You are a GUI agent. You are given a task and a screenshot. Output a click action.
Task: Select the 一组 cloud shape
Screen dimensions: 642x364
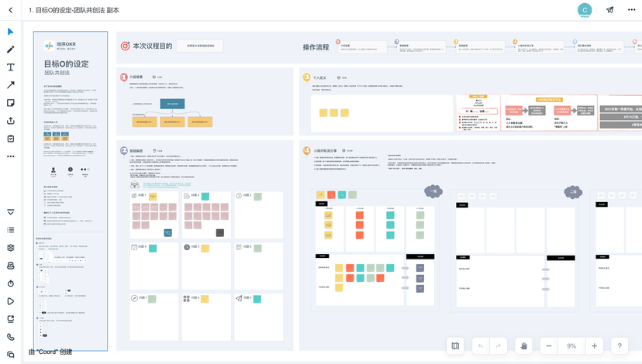click(x=433, y=191)
